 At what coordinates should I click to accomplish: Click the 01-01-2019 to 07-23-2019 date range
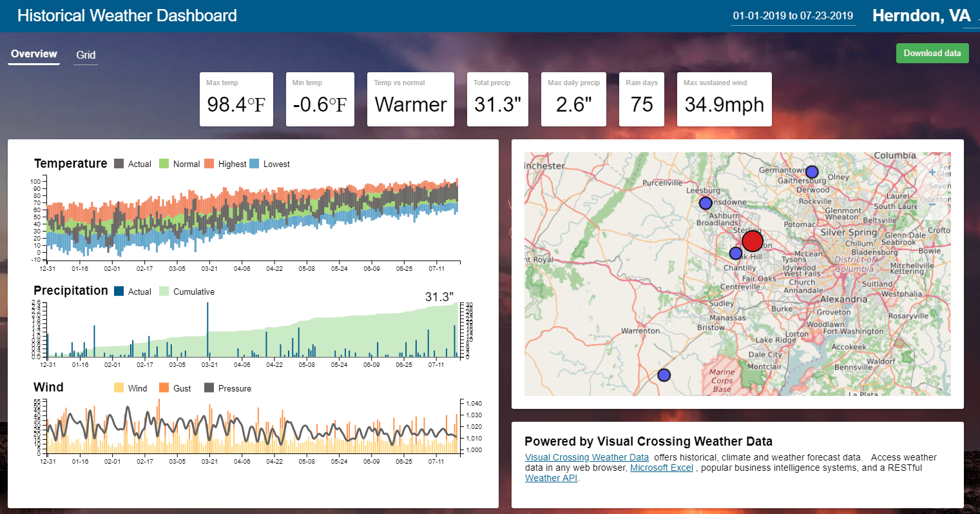[793, 15]
